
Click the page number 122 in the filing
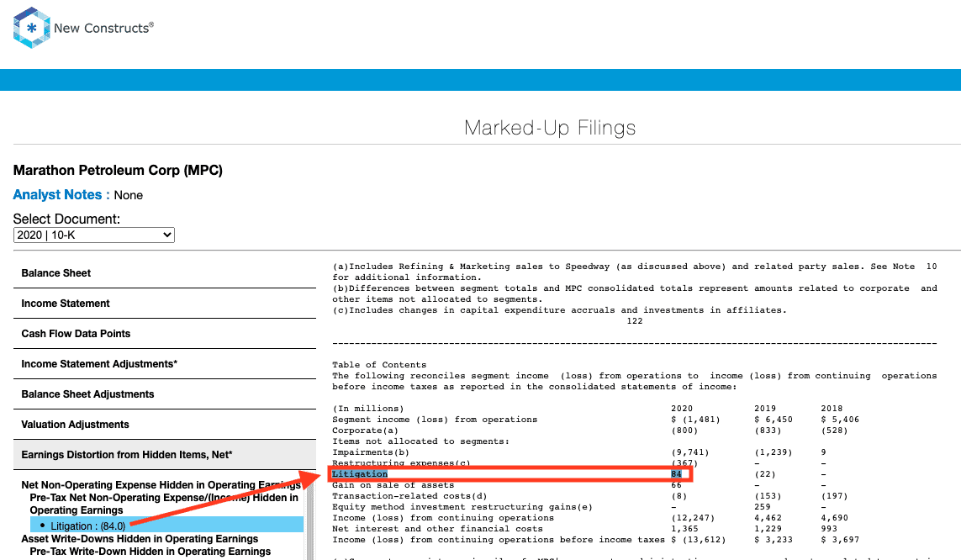[x=634, y=321]
